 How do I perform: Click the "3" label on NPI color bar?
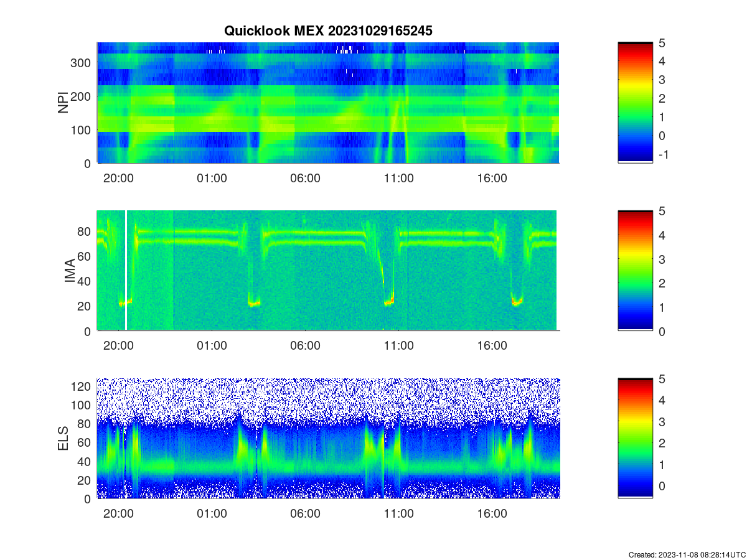point(662,80)
